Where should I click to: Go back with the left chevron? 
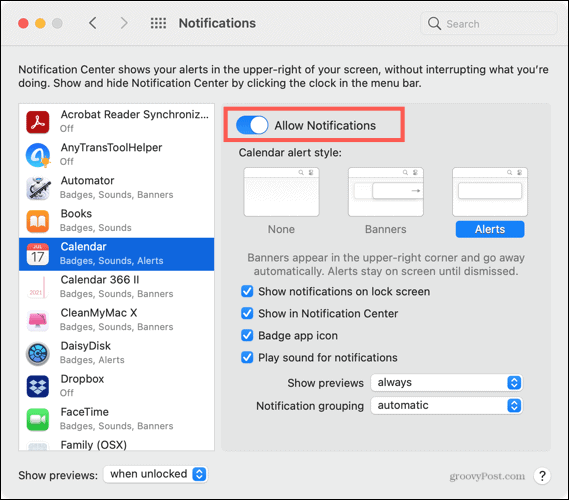tap(93, 23)
